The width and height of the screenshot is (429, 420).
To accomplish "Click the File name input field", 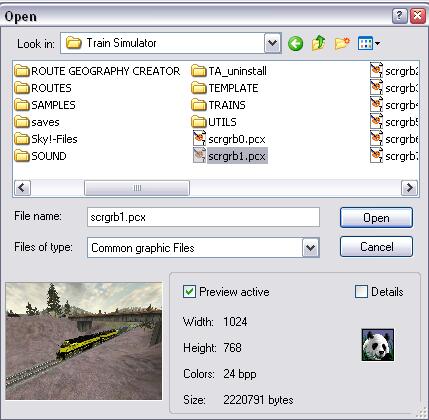I will (x=203, y=217).
